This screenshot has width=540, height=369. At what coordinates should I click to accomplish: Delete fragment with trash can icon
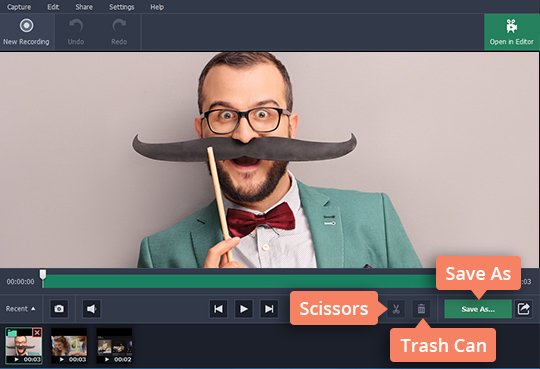pyautogui.click(x=421, y=309)
